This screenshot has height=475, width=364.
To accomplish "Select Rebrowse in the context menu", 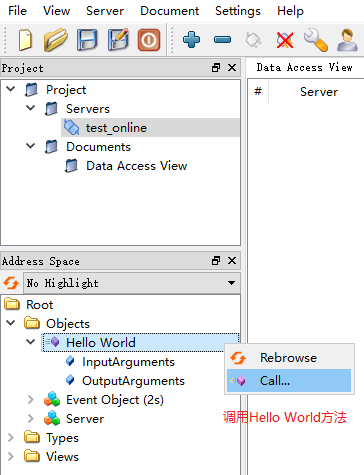I will tap(289, 358).
